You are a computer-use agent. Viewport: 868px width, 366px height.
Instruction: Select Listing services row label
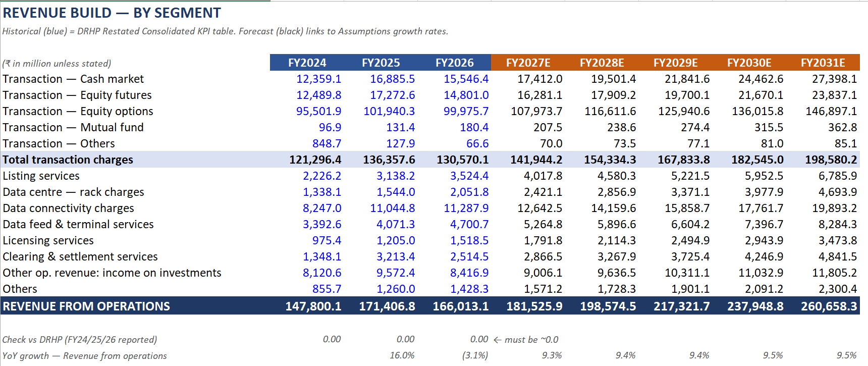click(x=41, y=176)
